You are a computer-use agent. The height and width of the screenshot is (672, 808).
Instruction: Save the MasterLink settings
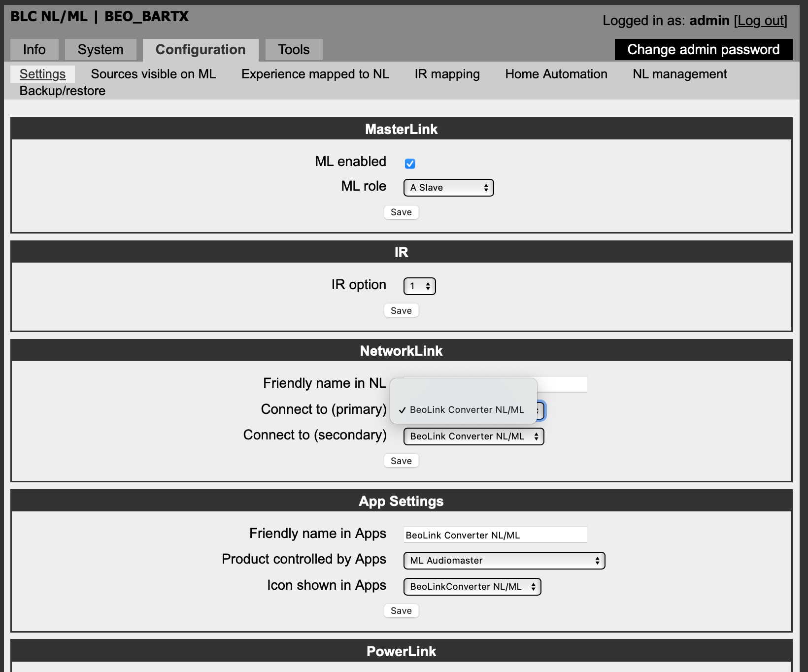pos(401,212)
